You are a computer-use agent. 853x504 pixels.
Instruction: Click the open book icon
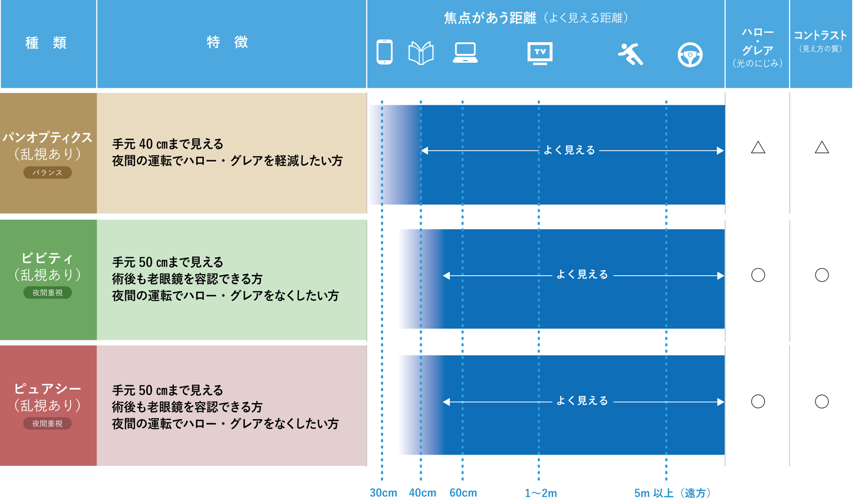click(421, 53)
